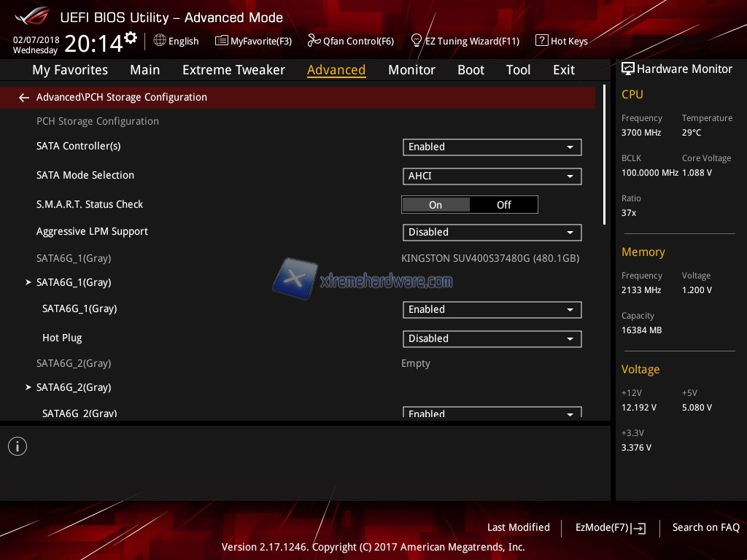Click the back arrow in breadcrumb
747x560 pixels.
pyautogui.click(x=24, y=98)
